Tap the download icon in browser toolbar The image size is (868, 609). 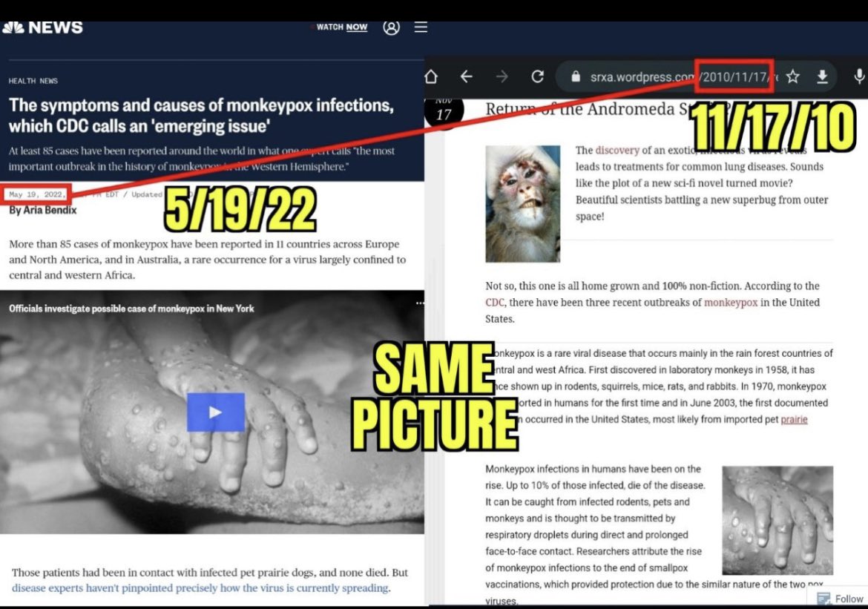(x=823, y=76)
